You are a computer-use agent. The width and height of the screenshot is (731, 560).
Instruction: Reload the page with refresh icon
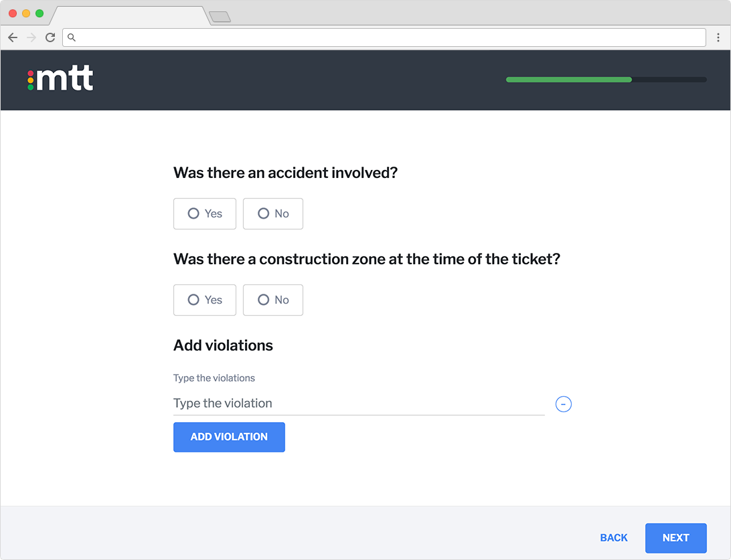click(x=50, y=37)
